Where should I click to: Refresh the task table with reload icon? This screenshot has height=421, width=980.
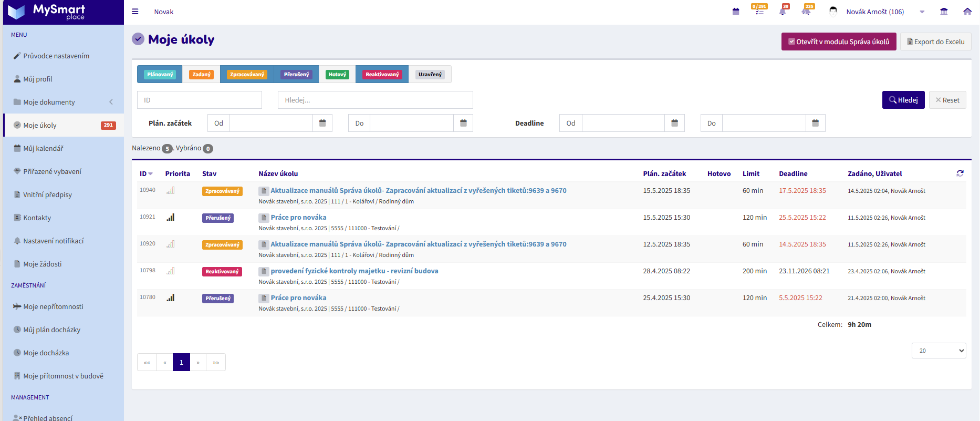[x=960, y=173]
